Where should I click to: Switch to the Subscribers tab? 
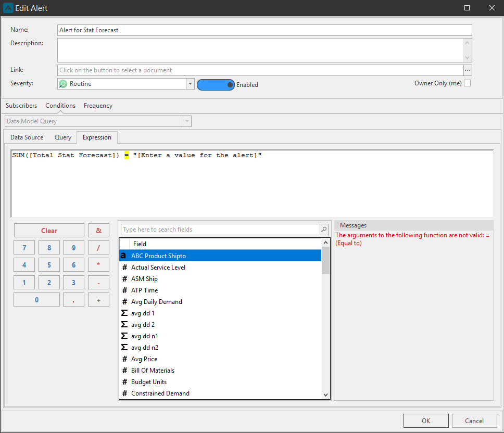pos(21,105)
